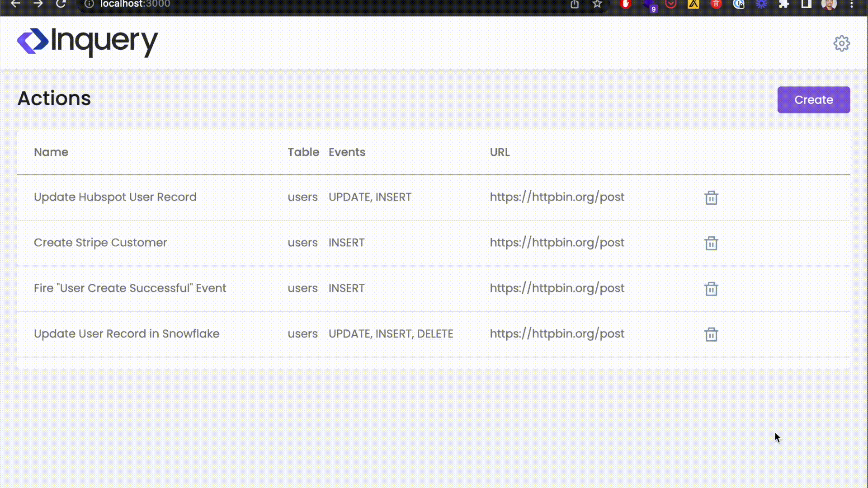Delete the Update User Record in Snowflake action
This screenshot has height=488, width=868.
(x=711, y=334)
